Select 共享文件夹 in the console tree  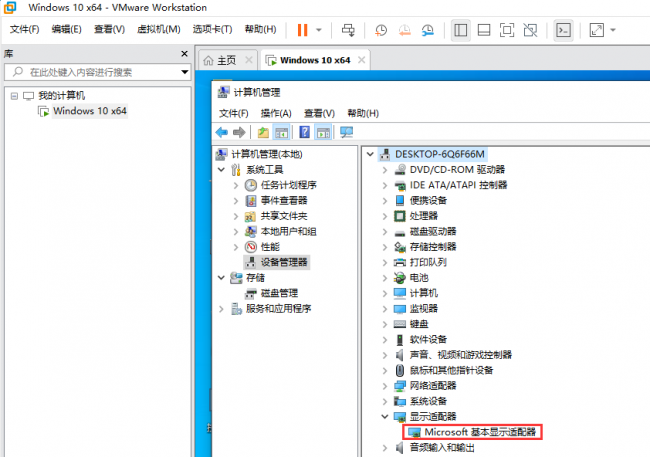(x=284, y=216)
